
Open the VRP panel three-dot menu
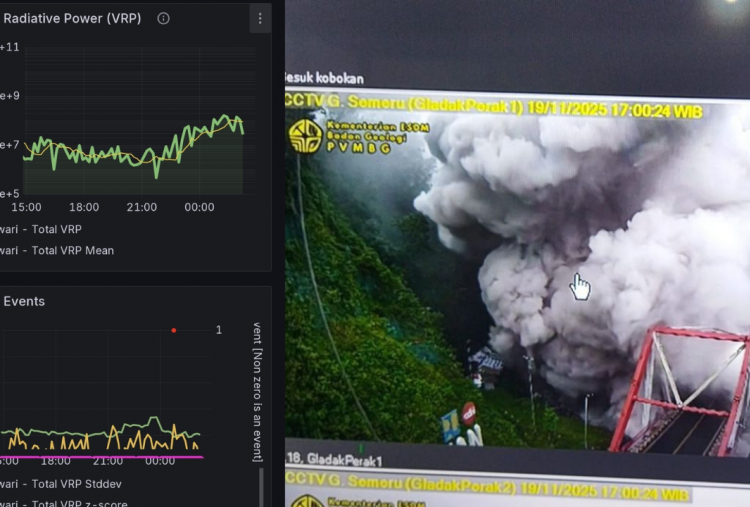(x=260, y=18)
